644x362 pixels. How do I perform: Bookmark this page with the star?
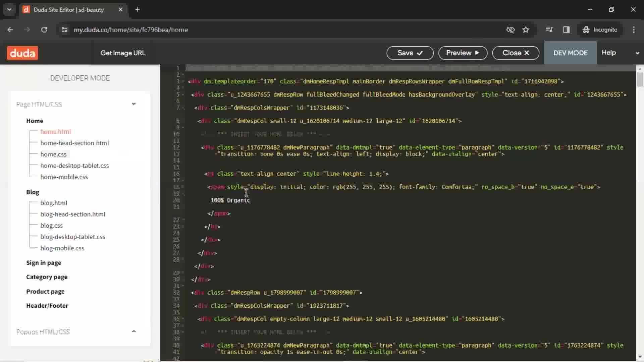click(x=526, y=30)
